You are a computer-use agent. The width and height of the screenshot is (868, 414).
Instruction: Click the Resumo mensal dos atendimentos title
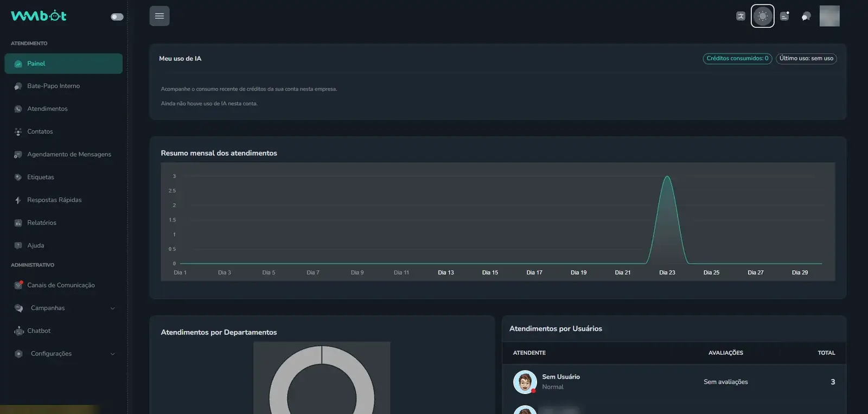point(219,153)
